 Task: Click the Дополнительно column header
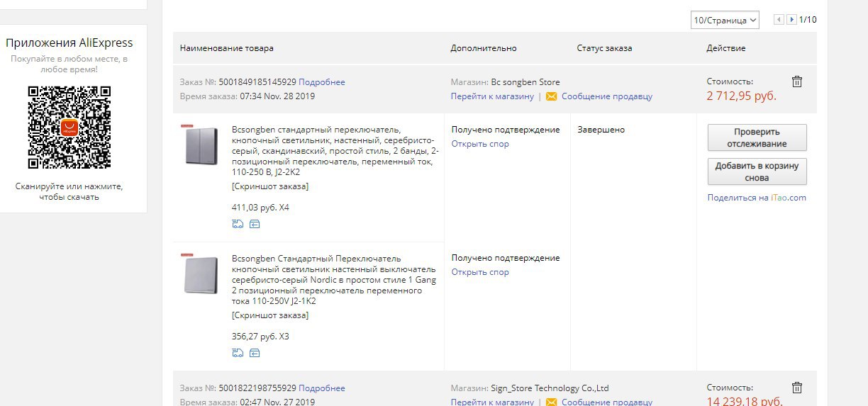[484, 48]
